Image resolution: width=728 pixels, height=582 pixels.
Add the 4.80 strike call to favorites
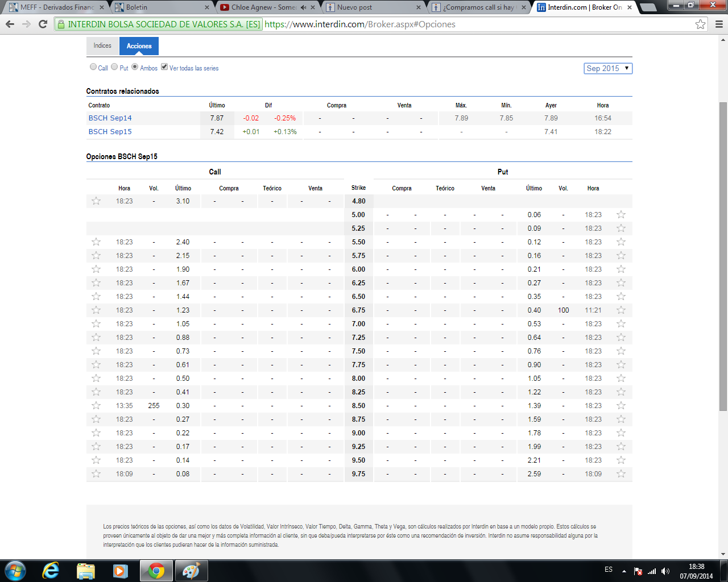96,201
